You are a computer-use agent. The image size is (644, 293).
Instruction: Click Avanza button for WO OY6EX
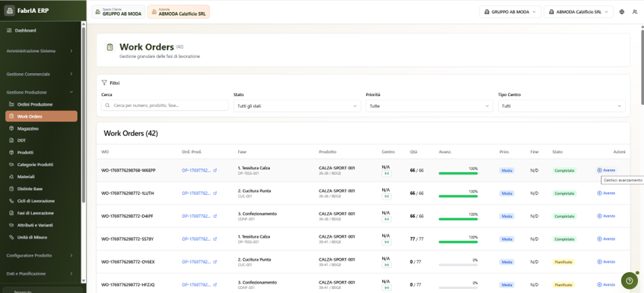[x=606, y=262]
